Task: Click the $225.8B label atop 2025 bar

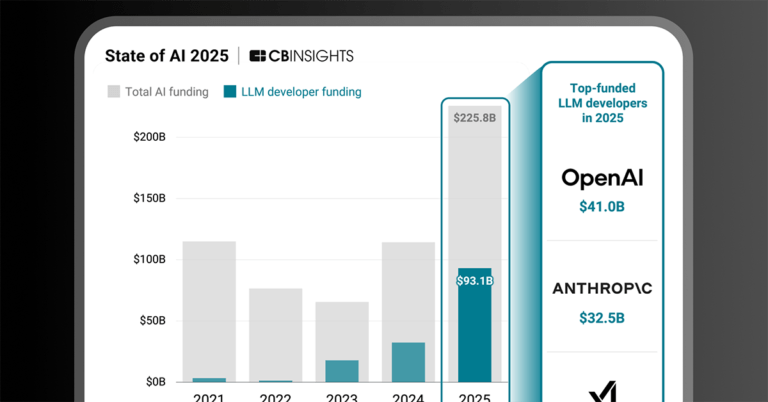Action: [x=474, y=117]
